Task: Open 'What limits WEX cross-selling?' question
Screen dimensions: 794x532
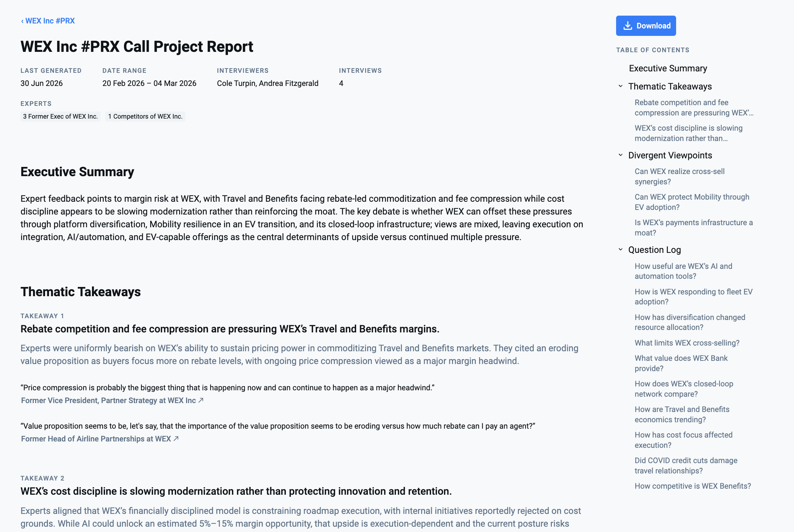Action: 687,343
